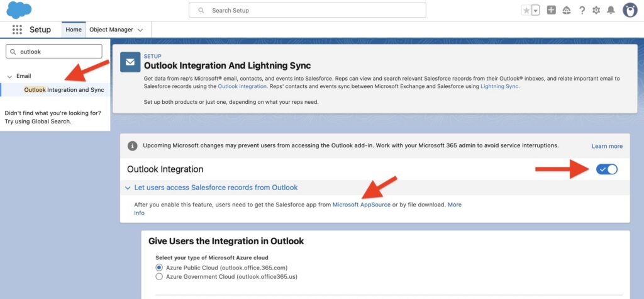Click the Setup app name label

tap(40, 30)
